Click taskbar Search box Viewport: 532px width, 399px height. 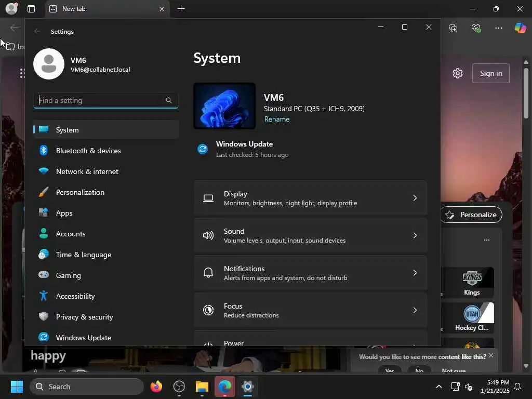tap(87, 387)
